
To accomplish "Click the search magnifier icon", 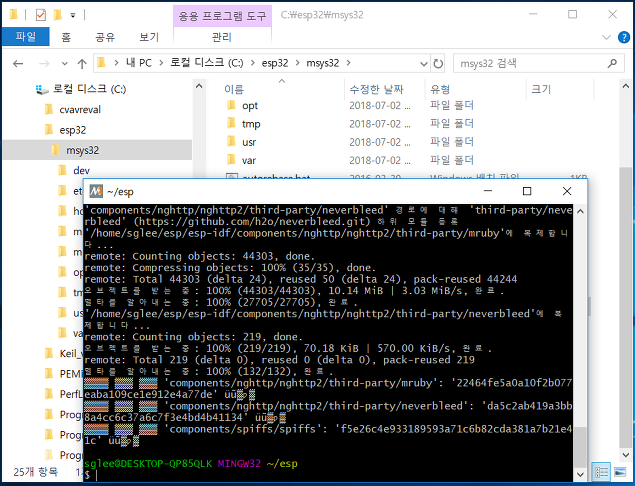I will (612, 63).
